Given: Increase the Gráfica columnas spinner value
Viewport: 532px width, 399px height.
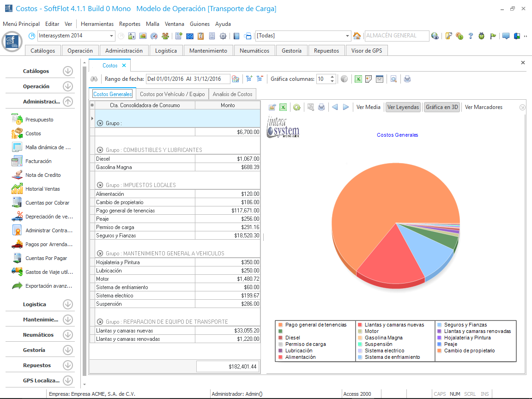Looking at the screenshot, I should pos(332,77).
